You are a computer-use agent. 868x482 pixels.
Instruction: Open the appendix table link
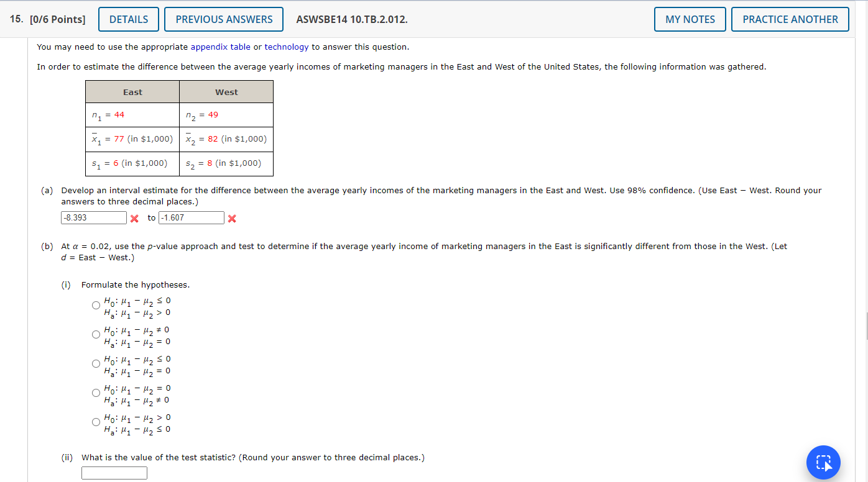[221, 47]
